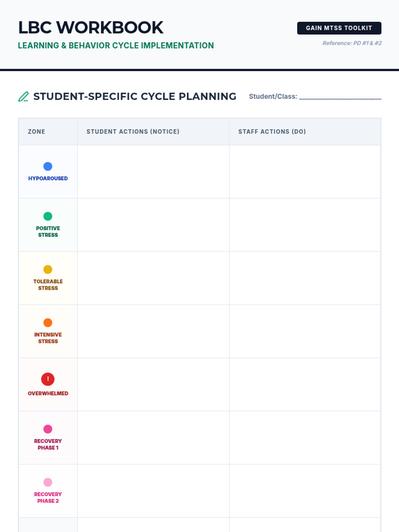Click the Tolerable Stress Student Actions cell
This screenshot has width=399, height=532.
click(x=153, y=278)
